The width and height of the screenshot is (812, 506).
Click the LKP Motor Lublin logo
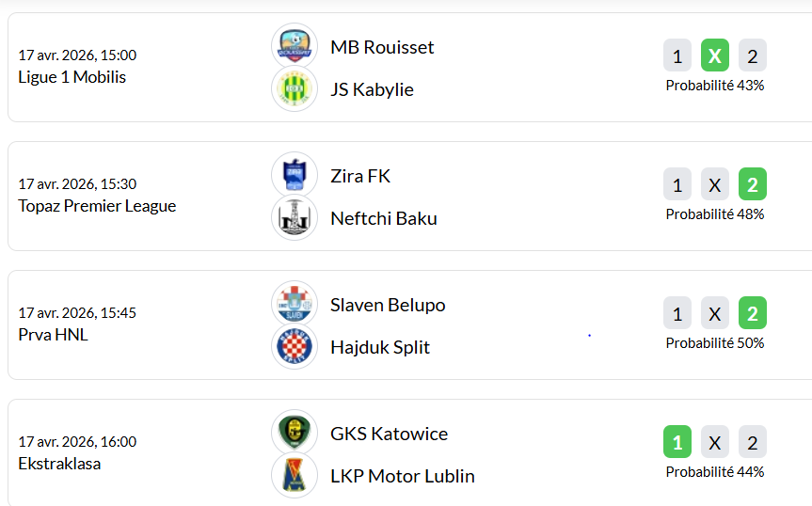295,476
